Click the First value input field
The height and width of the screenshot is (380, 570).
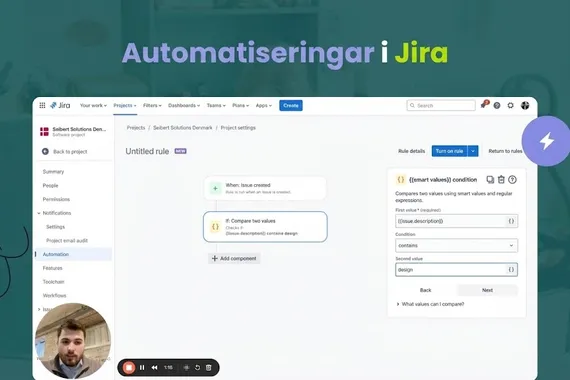tap(457, 221)
